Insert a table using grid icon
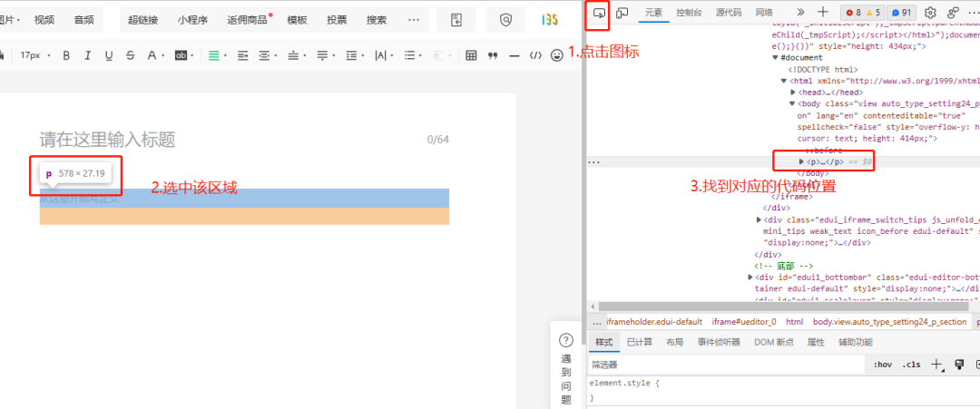Image resolution: width=980 pixels, height=409 pixels. tap(471, 55)
